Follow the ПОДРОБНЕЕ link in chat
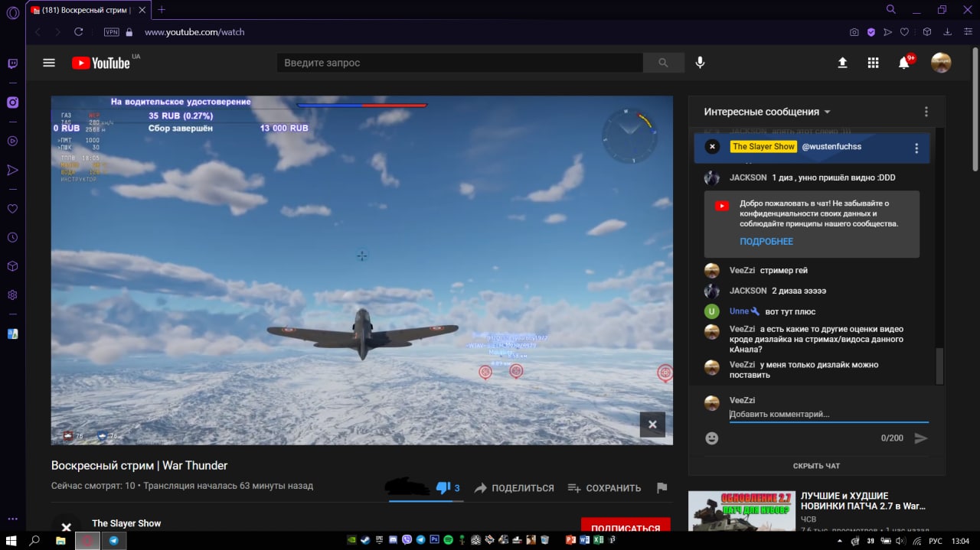Screen dimensions: 980x550 click(x=766, y=242)
